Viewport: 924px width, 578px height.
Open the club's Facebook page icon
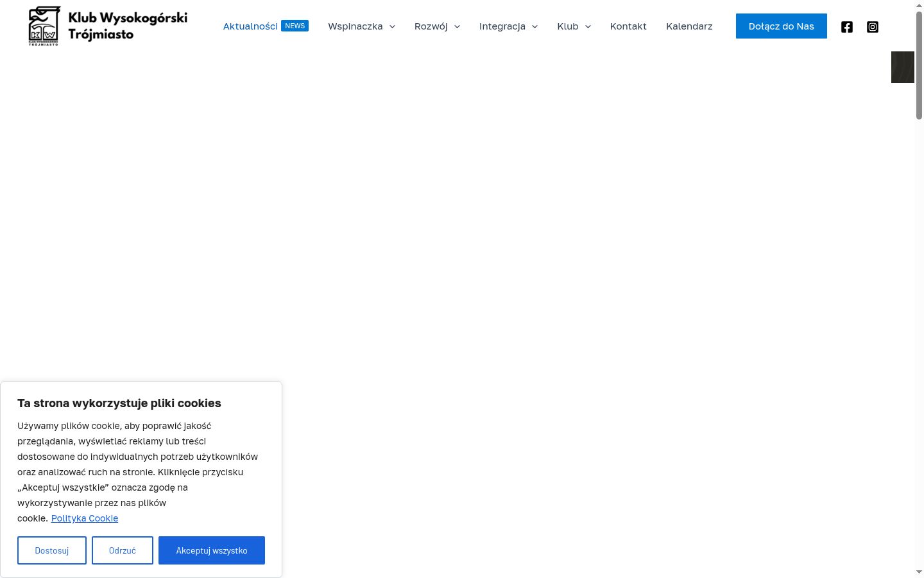coord(847,26)
